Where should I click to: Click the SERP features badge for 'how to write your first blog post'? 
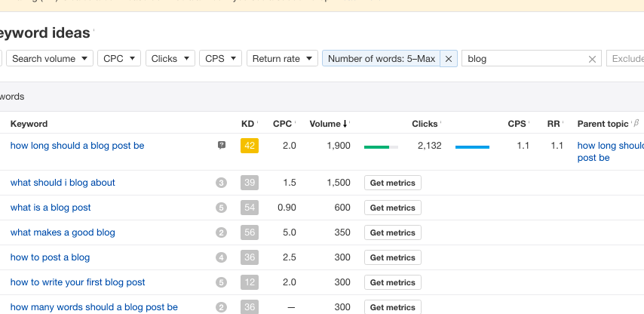[x=221, y=282]
